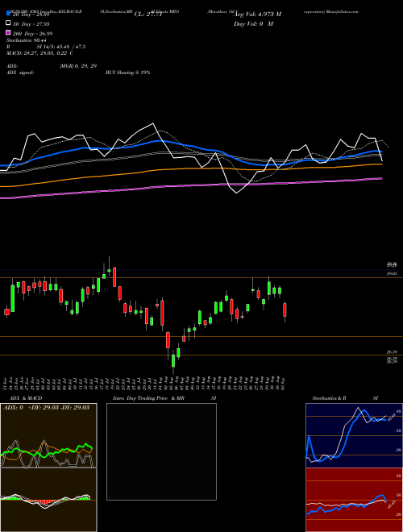Click the magenta 200 Day legend swatch
The width and height of the screenshot is (403, 532).
9,32
